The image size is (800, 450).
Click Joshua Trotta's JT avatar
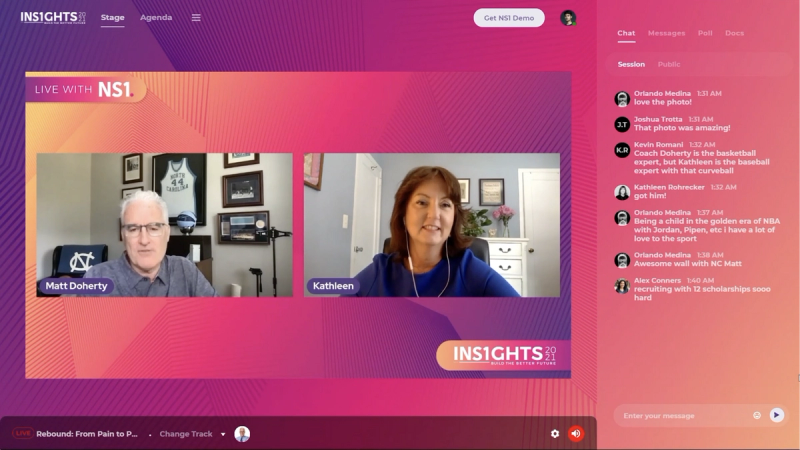tap(622, 124)
